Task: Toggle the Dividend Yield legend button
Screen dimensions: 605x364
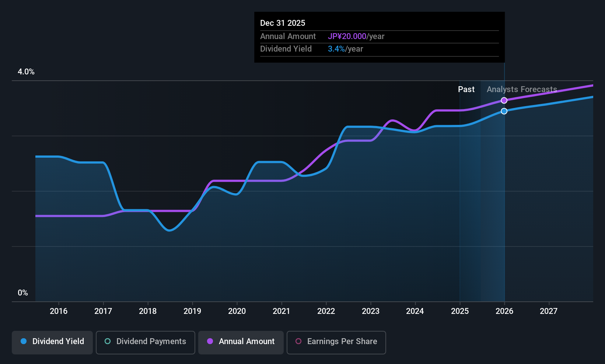Action: pos(52,343)
